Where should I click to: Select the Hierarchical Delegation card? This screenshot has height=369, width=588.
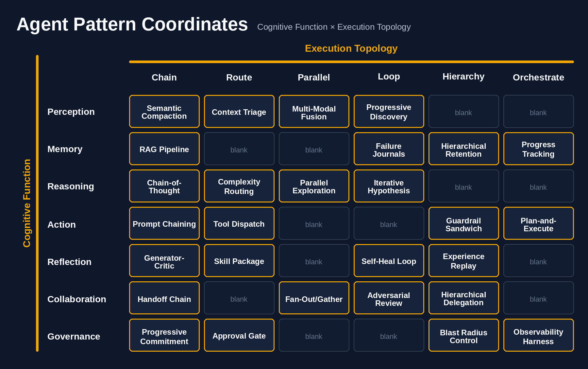pos(463,298)
